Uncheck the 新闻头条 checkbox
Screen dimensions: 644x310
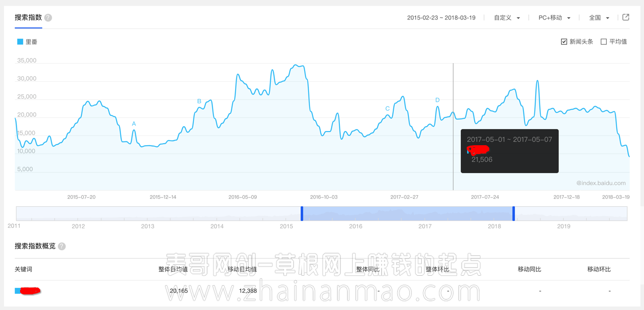(x=564, y=42)
